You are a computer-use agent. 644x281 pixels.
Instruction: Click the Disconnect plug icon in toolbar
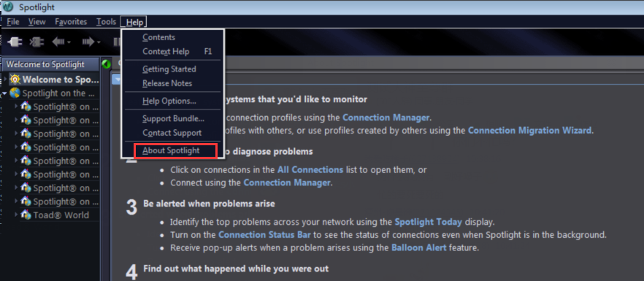[37, 42]
